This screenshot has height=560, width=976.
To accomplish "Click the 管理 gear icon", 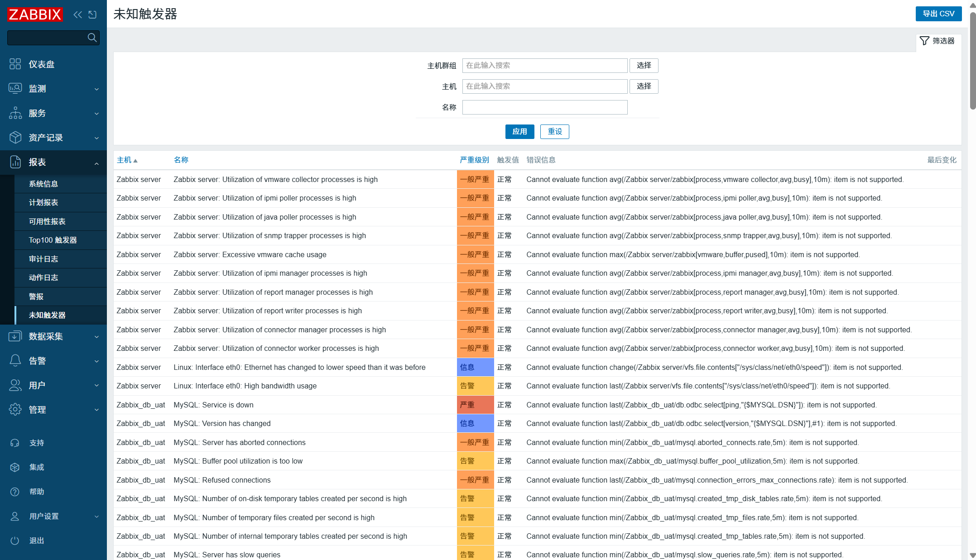I will click(x=15, y=410).
